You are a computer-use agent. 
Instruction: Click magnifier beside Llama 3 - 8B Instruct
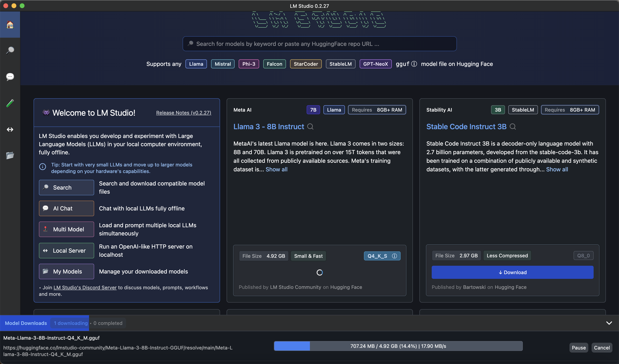coord(310,127)
